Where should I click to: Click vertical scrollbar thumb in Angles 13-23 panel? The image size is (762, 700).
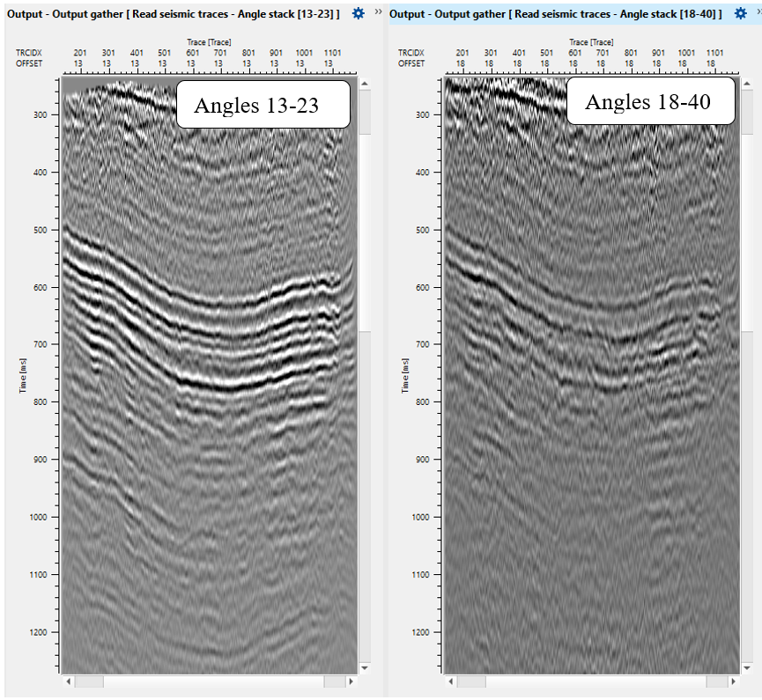[365, 232]
